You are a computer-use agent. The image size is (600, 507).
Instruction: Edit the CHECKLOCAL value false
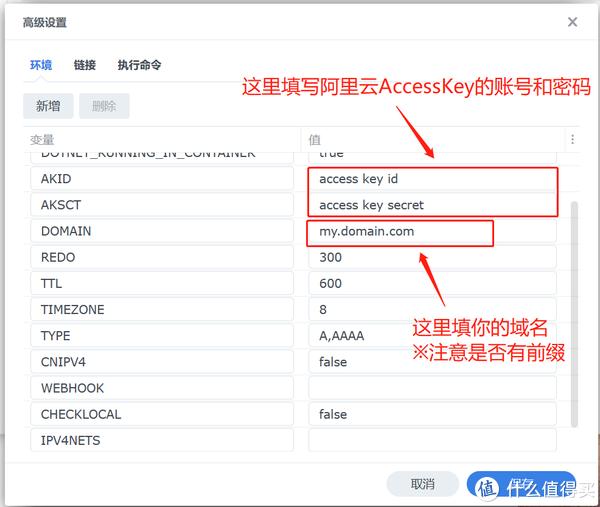tap(432, 414)
